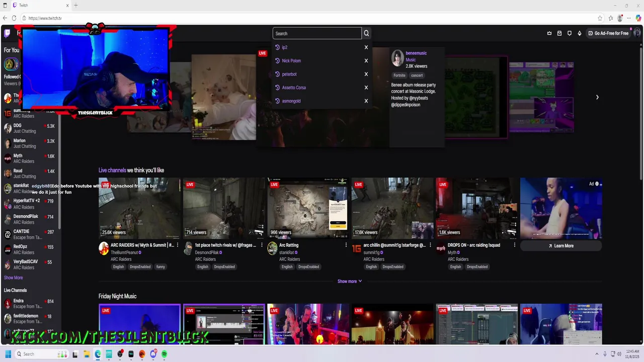
Task: Open stream thumbnail with 25.6K viewers
Action: pos(139,208)
